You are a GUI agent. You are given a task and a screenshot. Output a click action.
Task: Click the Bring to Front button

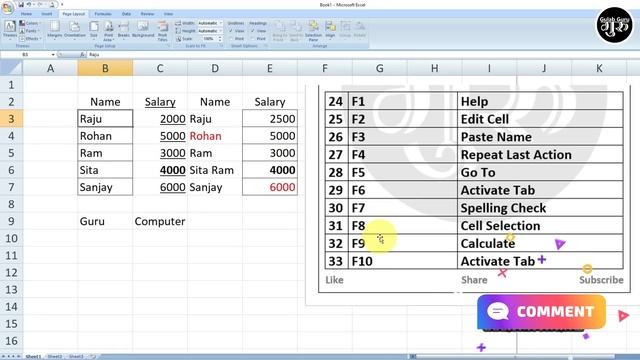(280, 31)
